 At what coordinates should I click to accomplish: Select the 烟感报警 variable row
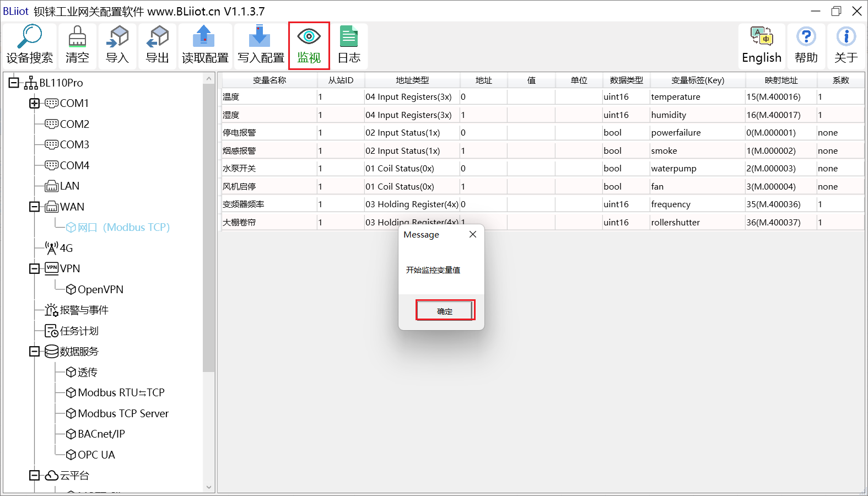543,150
